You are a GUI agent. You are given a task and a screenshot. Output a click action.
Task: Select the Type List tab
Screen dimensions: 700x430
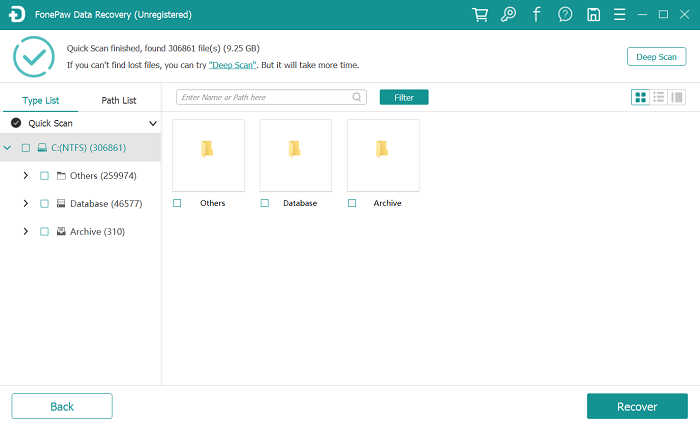41,100
